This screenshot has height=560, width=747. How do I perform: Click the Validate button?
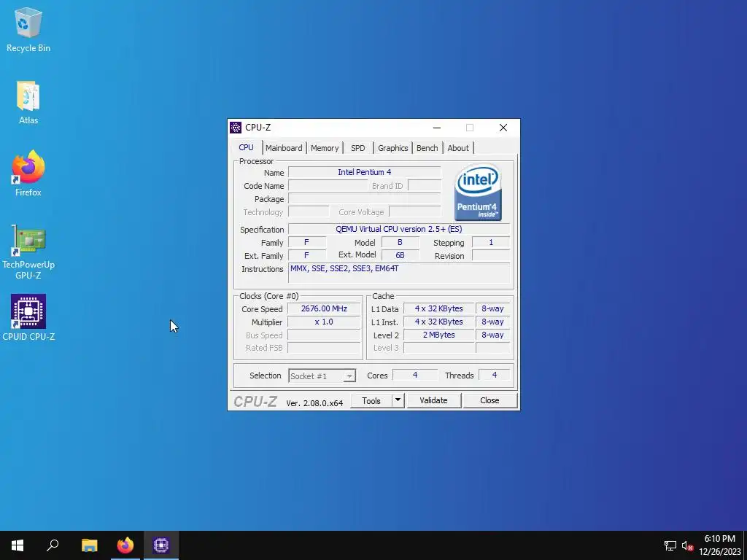tap(433, 400)
